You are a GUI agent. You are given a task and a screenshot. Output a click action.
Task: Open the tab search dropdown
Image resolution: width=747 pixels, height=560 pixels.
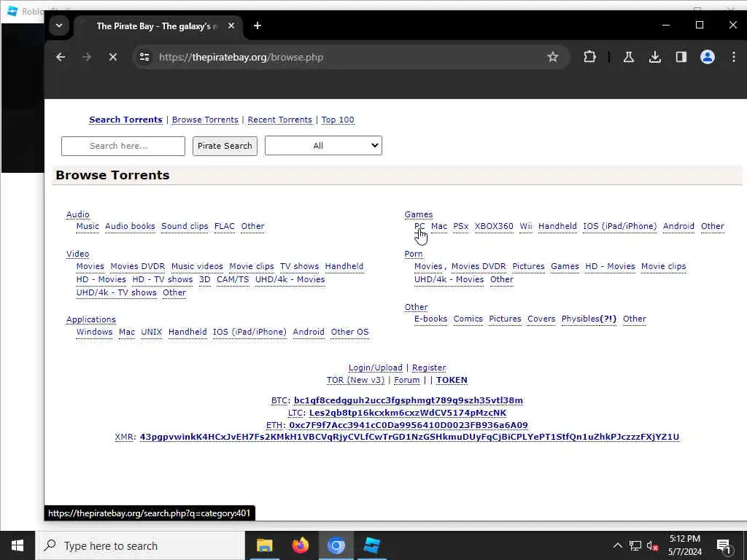(59, 26)
